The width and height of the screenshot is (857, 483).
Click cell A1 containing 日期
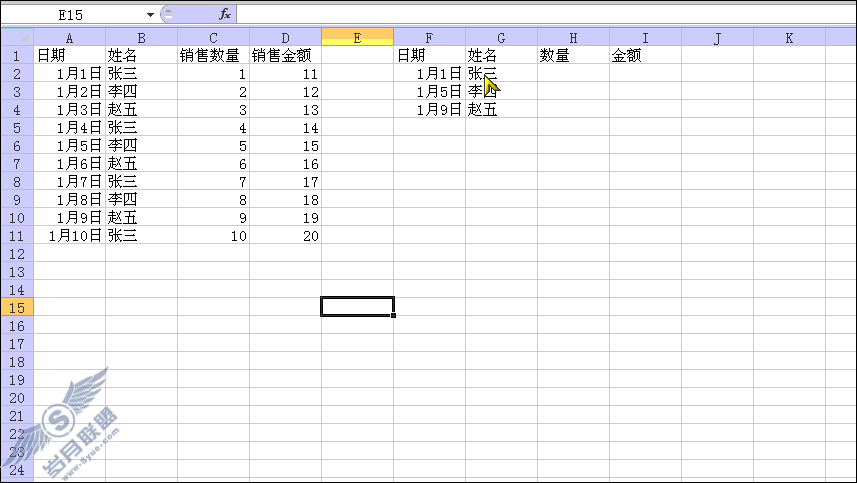[x=69, y=55]
